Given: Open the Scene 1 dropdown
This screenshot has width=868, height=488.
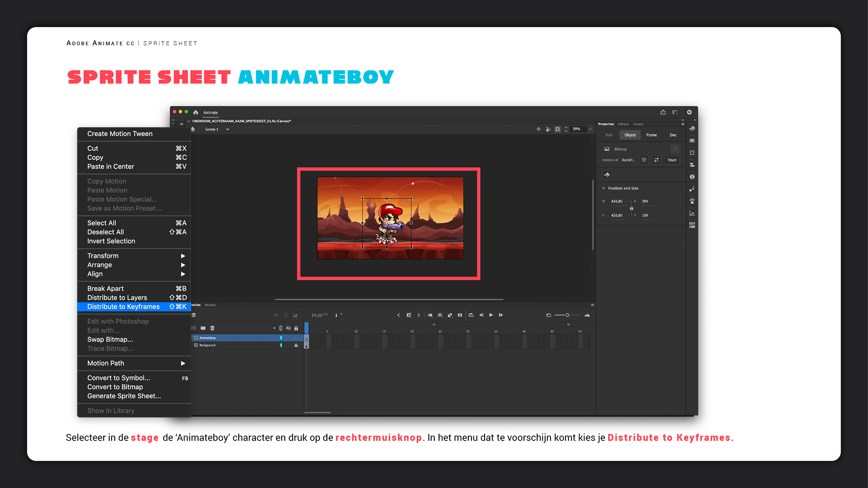Looking at the screenshot, I should click(227, 129).
